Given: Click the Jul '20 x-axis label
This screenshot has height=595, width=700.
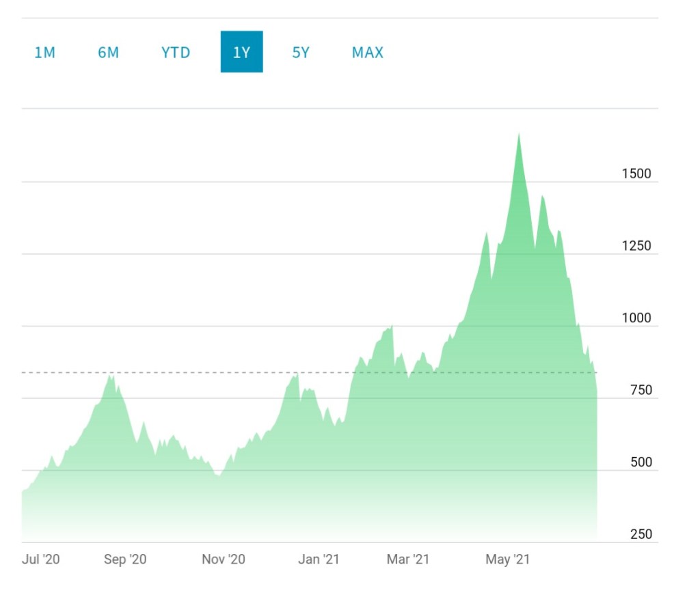Looking at the screenshot, I should coord(41,559).
